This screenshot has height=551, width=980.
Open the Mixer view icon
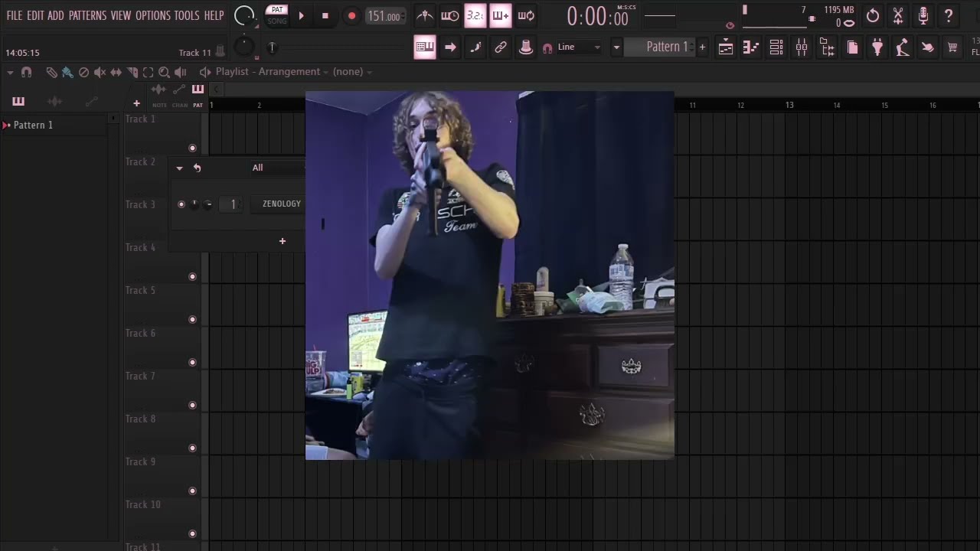click(x=802, y=47)
